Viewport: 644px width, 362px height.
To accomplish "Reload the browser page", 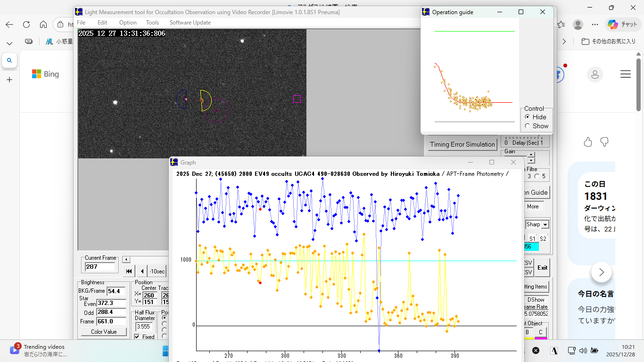I will pos(26,25).
